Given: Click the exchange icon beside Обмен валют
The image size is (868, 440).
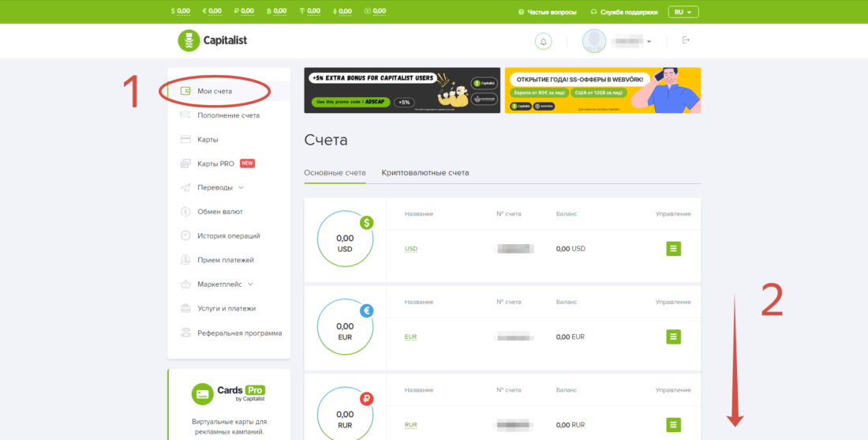Looking at the screenshot, I should pos(186,212).
